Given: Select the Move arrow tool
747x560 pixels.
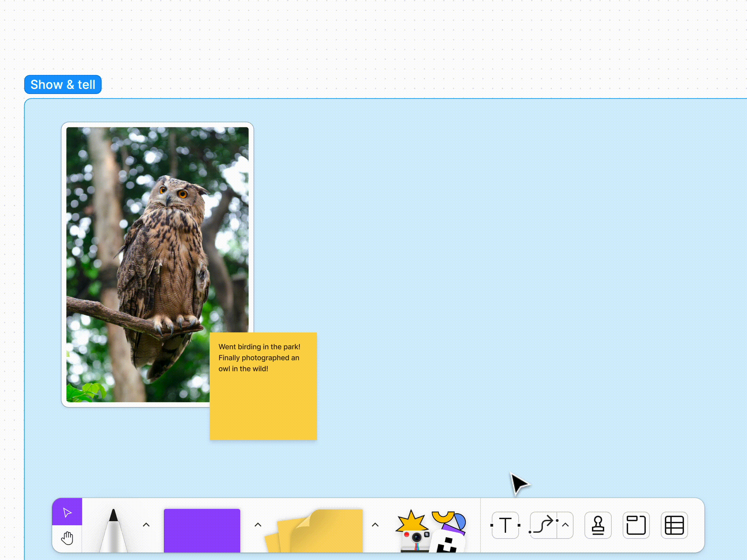Looking at the screenshot, I should [x=67, y=512].
